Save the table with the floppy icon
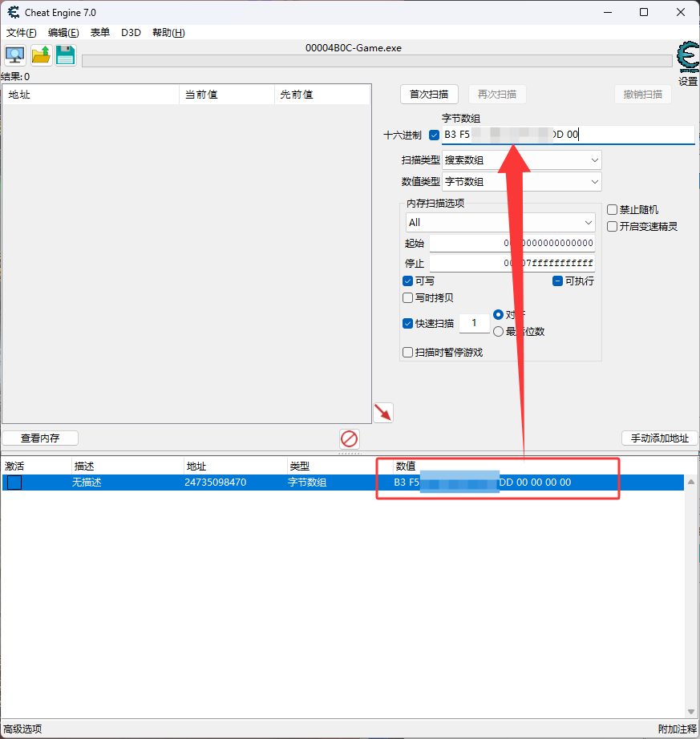 point(66,55)
